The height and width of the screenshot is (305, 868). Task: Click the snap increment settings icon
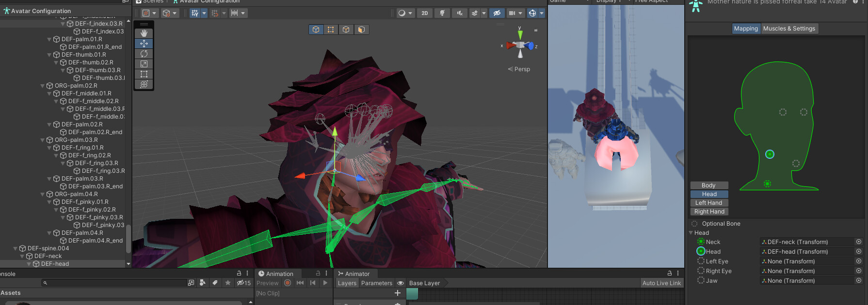[x=215, y=13]
